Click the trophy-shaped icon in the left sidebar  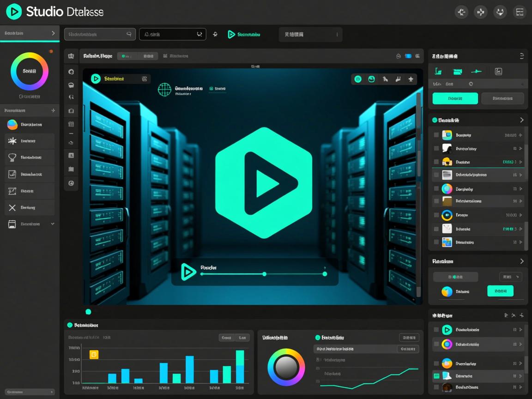point(12,158)
